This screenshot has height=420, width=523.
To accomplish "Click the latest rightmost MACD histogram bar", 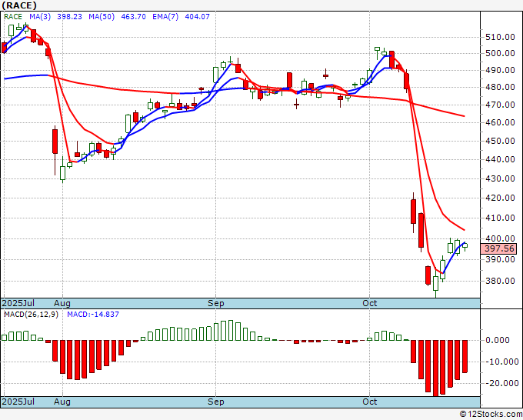I will (465, 356).
